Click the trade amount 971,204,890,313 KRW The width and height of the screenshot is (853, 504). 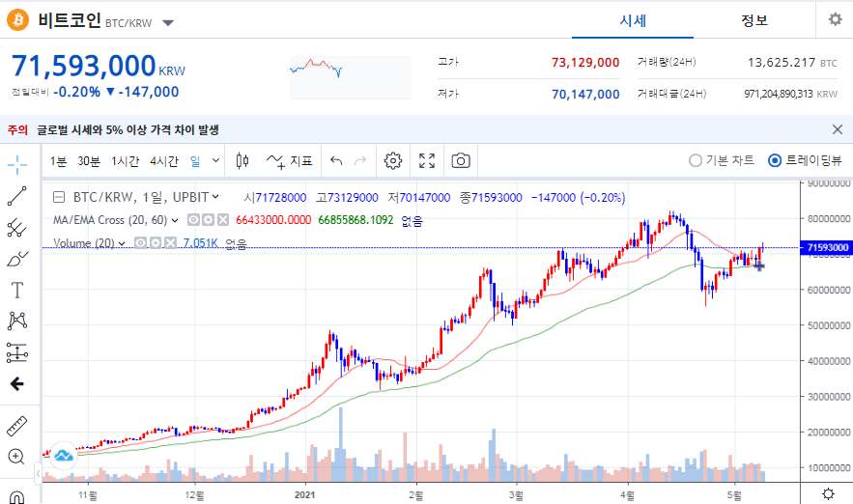point(790,94)
